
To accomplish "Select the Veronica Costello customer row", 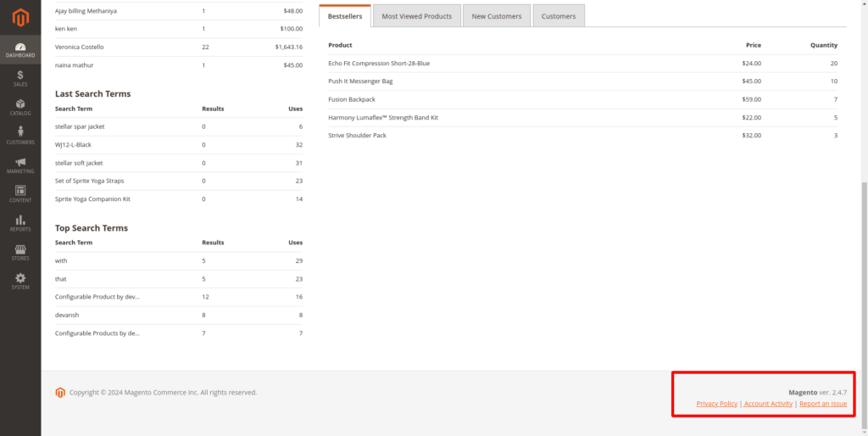I will click(179, 48).
